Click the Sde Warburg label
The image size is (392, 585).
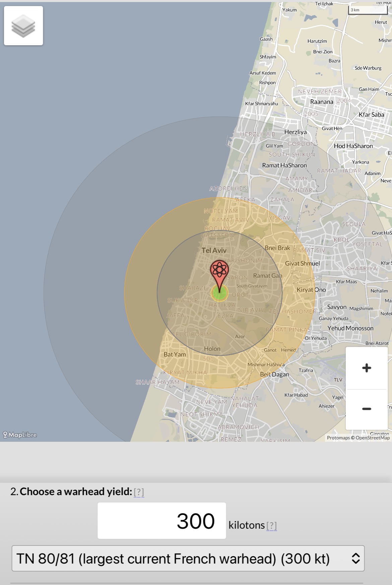point(368,68)
